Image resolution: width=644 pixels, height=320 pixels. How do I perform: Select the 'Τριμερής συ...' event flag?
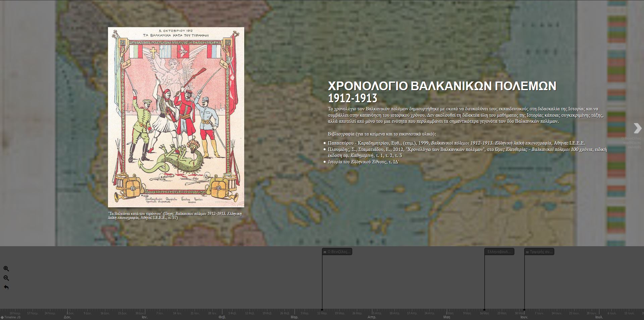point(539,252)
